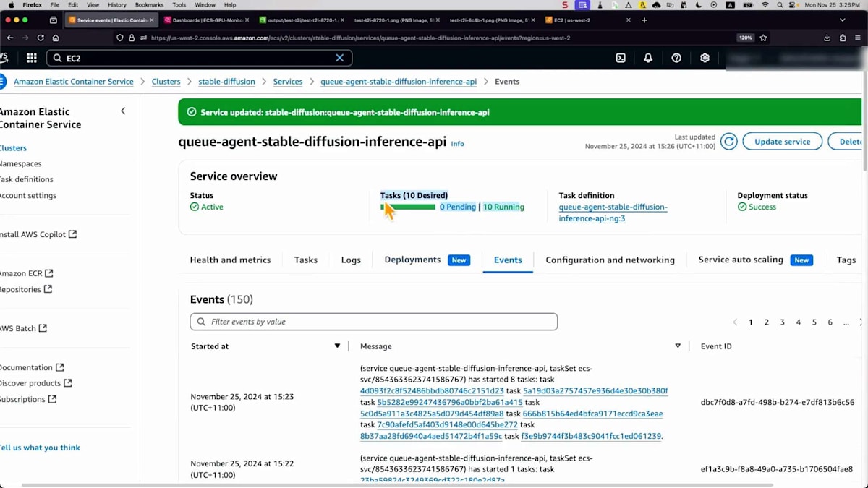
Task: Open the Firefox Tools menu
Action: tap(179, 5)
